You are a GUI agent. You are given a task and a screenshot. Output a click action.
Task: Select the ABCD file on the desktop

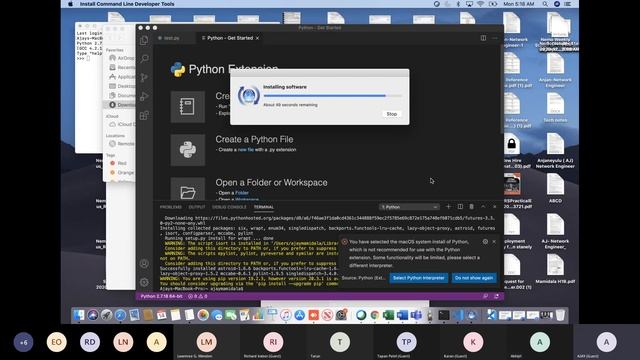pos(555,189)
